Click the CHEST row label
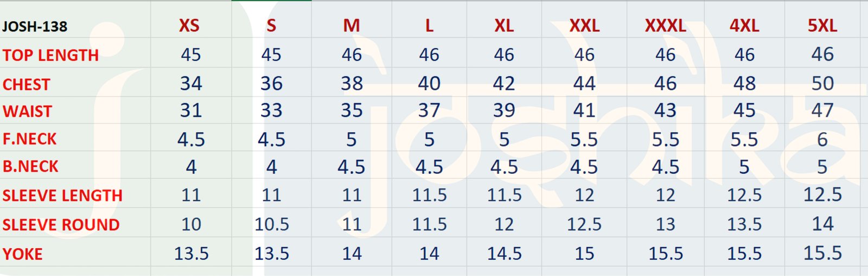868x276 pixels. click(27, 85)
